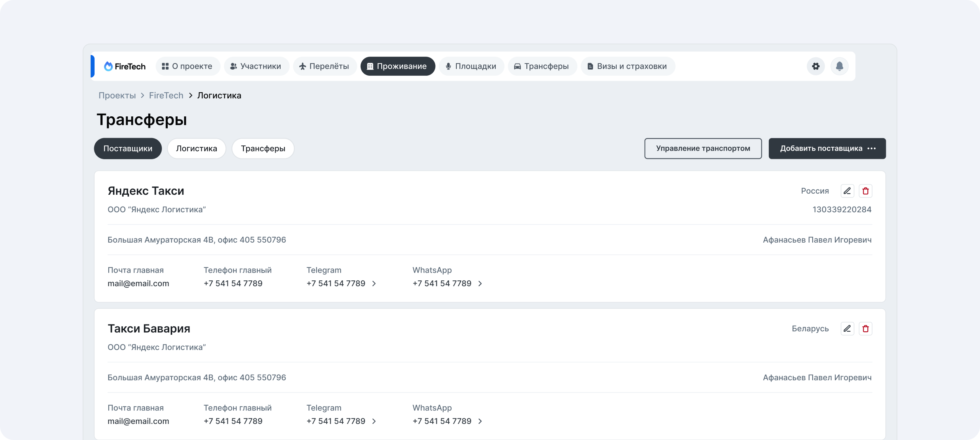Go to the Перелёты section

pos(325,66)
